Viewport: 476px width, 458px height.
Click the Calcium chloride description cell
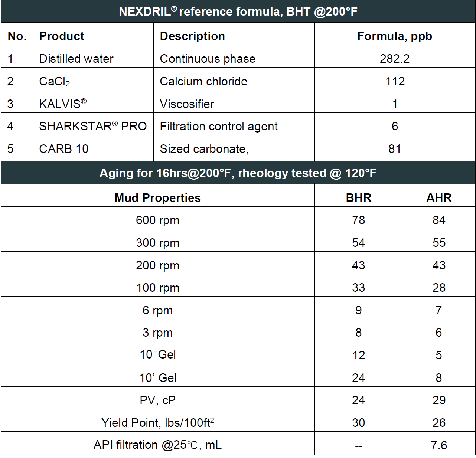[x=203, y=81]
